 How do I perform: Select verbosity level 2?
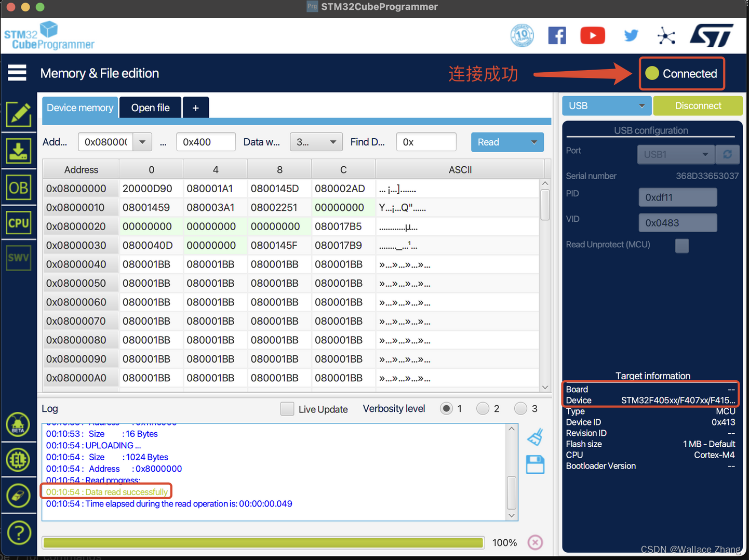483,409
